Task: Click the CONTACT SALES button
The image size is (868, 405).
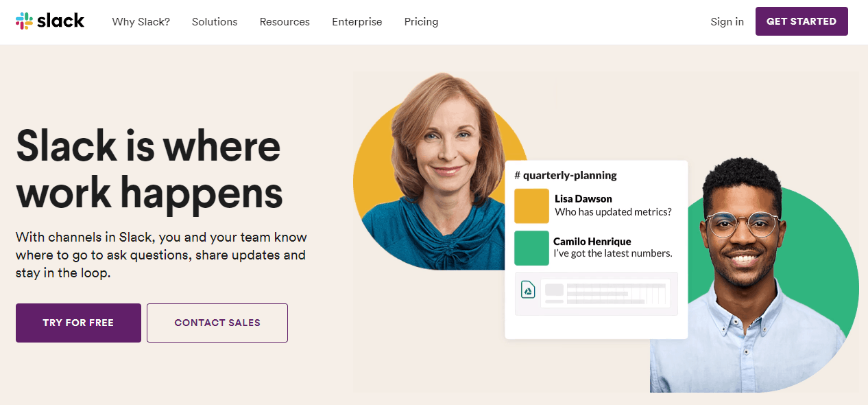Action: 217,323
